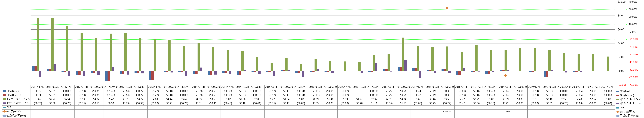Click the $1.27 net cash cell for 2016/12/31

pos(359,99)
